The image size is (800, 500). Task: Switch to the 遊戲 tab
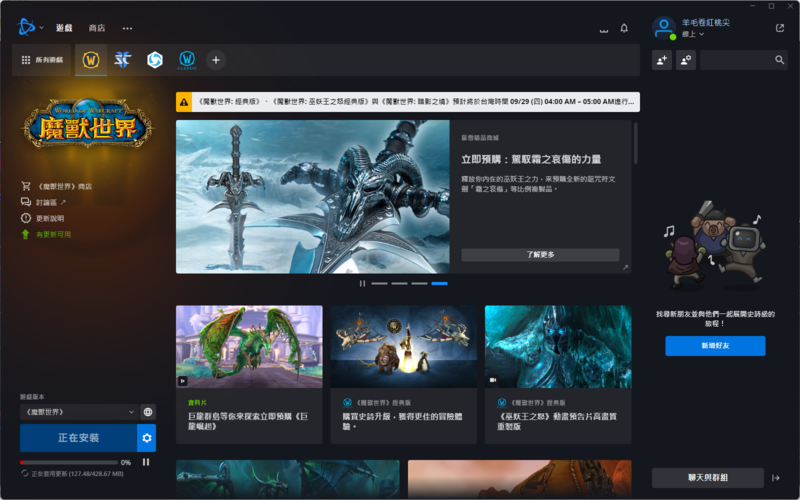(64, 28)
